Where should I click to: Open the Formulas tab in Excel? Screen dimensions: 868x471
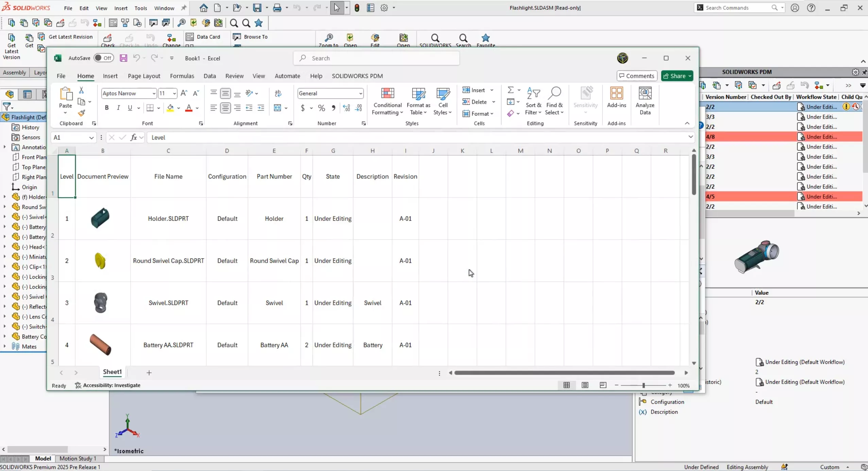[182, 76]
